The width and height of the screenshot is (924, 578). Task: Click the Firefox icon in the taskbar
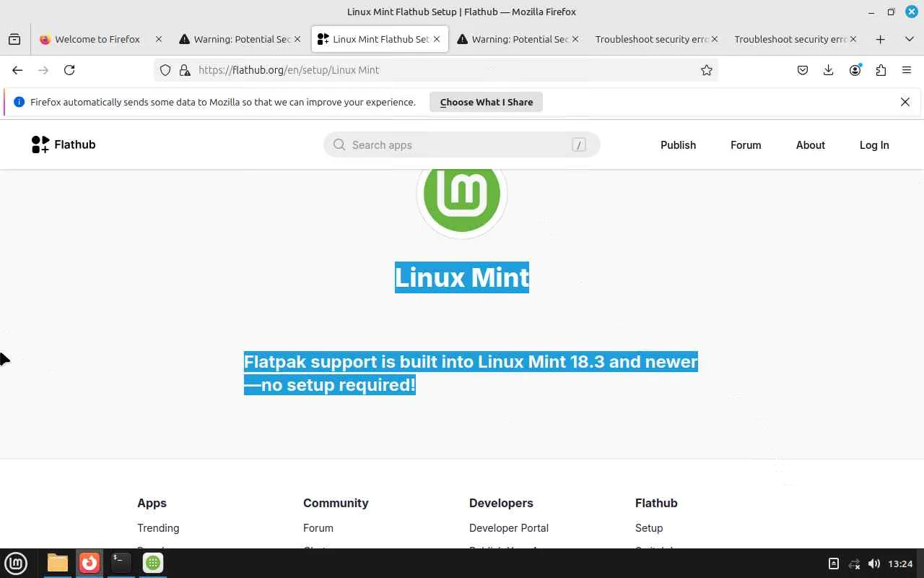(90, 563)
